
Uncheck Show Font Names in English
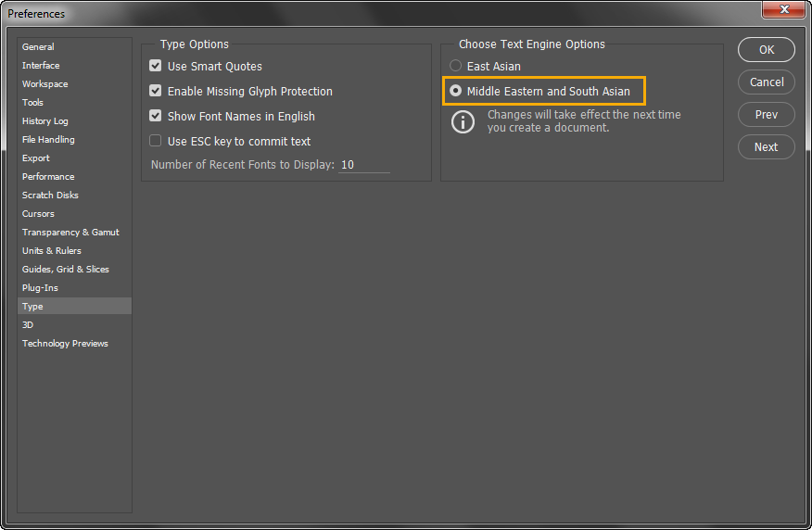coord(156,117)
